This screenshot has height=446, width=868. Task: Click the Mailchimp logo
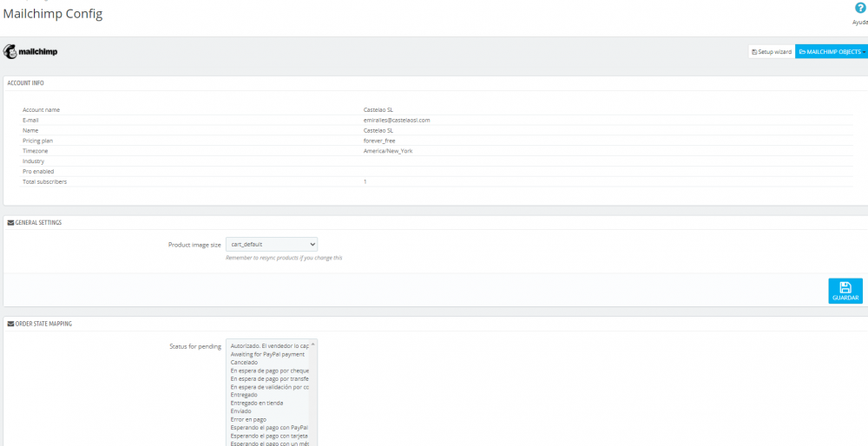tap(30, 52)
